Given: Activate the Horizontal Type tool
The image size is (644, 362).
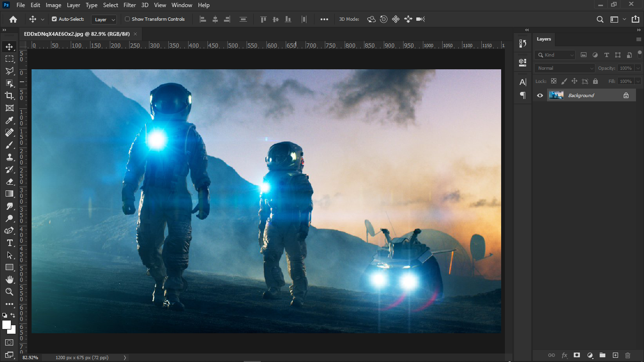Looking at the screenshot, I should tap(9, 243).
